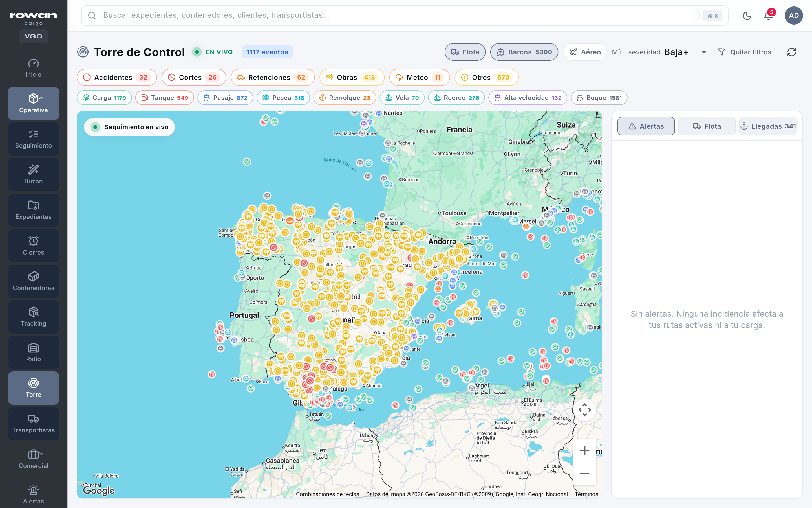Toggle the Pasaje 872 vessel filter

click(225, 98)
